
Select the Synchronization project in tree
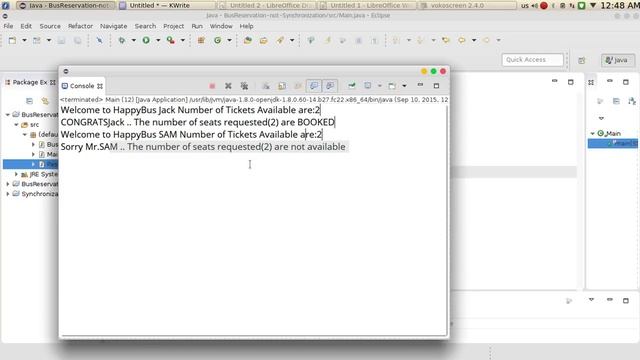(35, 194)
